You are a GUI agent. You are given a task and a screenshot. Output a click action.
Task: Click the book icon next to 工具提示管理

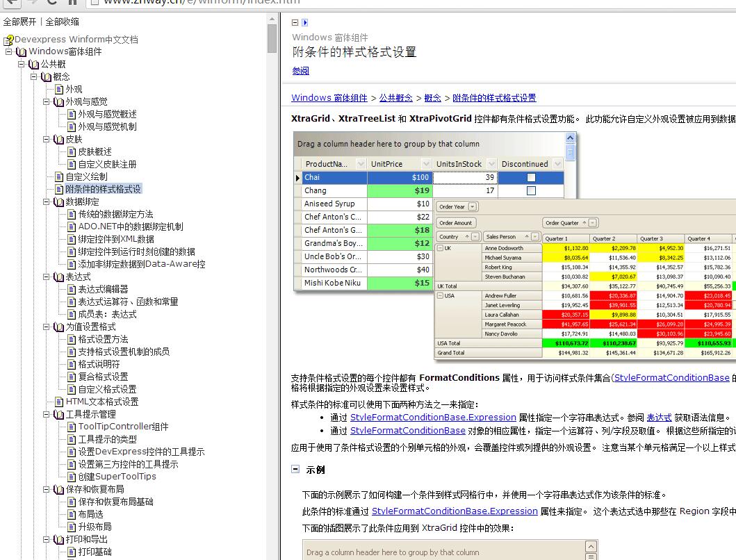[x=58, y=415]
